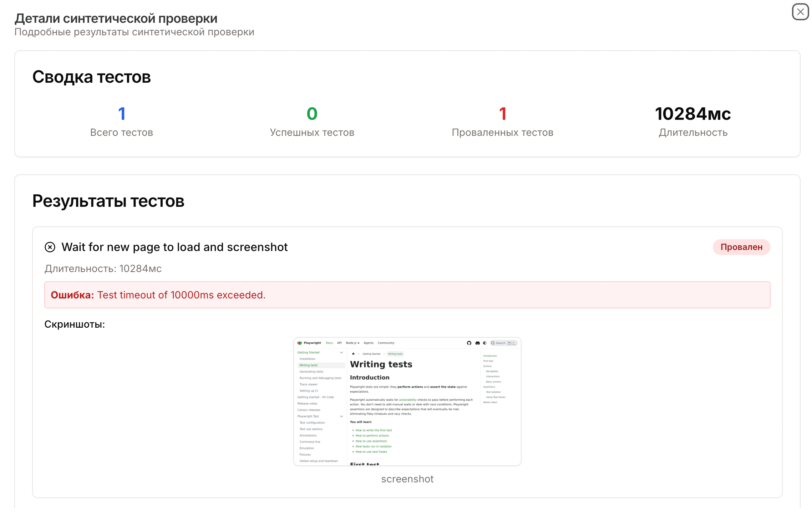This screenshot has width=812, height=517.
Task: Click the Playwright masks logo icon
Action: (x=300, y=343)
